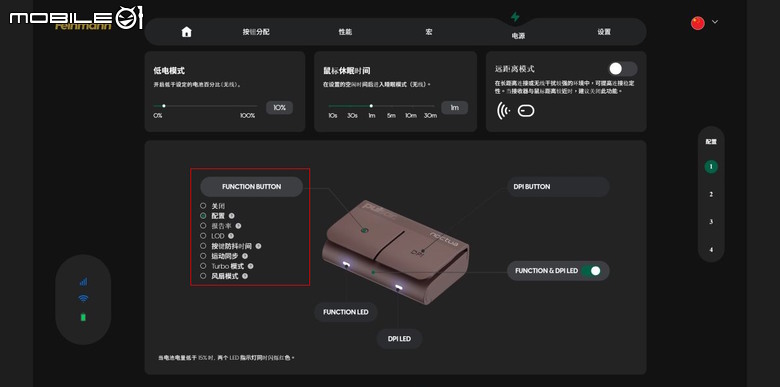Set sleep time to 10s label
Image resolution: width=780 pixels, height=387 pixels.
tap(333, 115)
